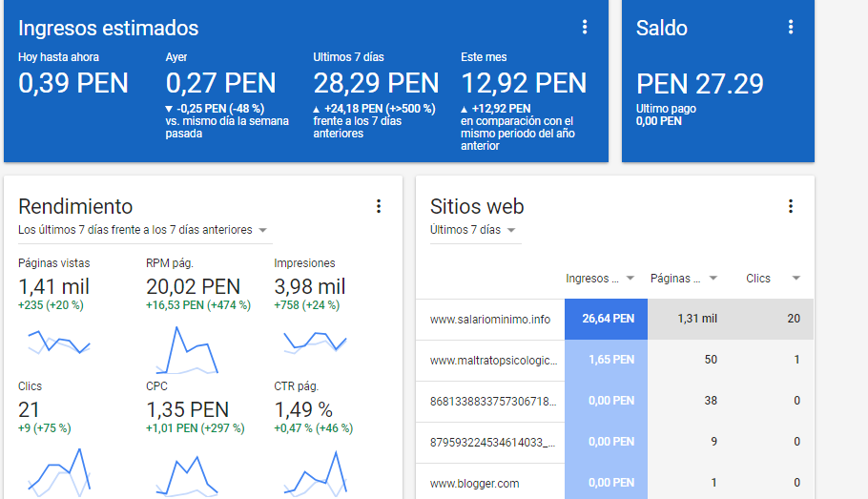Click the 28,29 PEN last 7 days value
The height and width of the screenshot is (499, 868).
pos(376,84)
